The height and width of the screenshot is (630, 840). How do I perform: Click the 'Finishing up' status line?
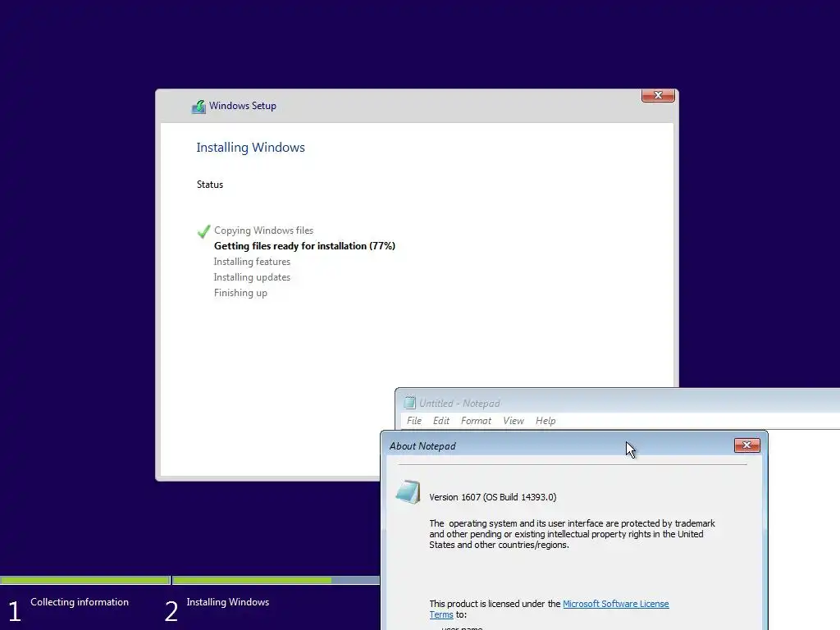click(x=240, y=293)
